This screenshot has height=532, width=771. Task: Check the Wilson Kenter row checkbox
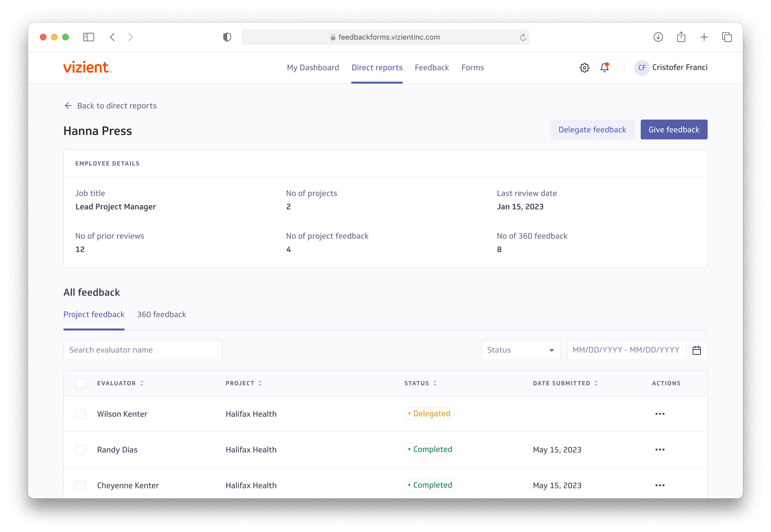click(x=80, y=414)
